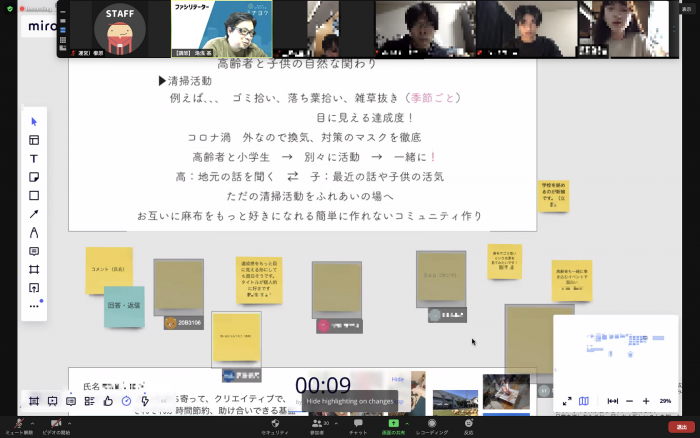700x438 pixels.
Task: Click the Miro logo
Action: [41, 26]
